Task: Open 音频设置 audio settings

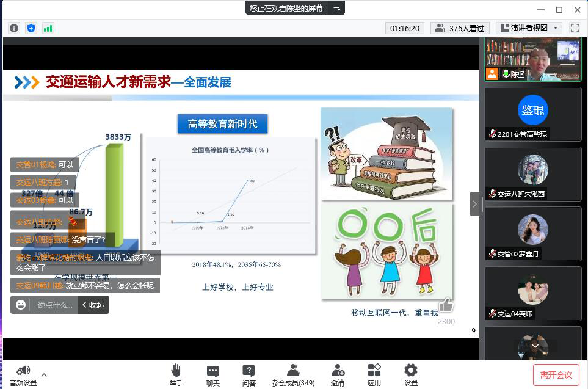Action: coord(23,375)
